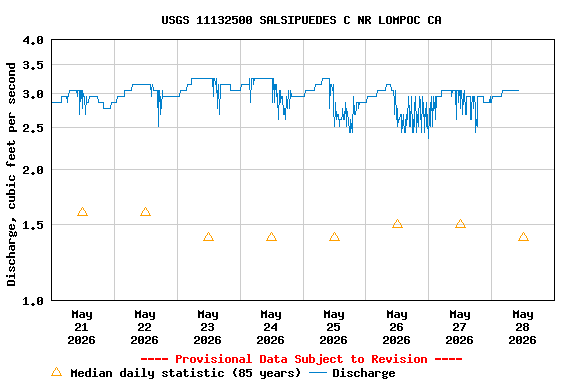Click the median triangle marker for May 21

[82, 212]
